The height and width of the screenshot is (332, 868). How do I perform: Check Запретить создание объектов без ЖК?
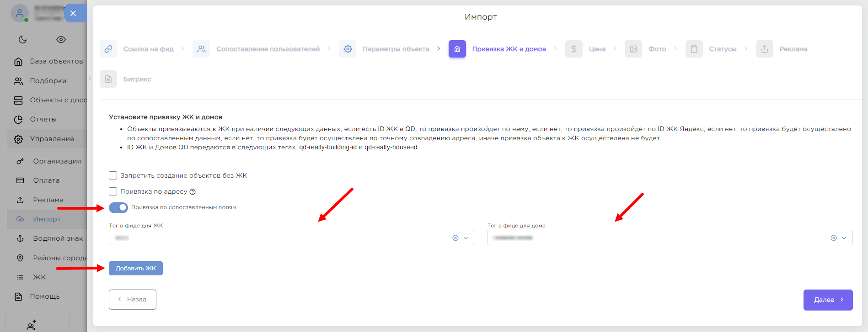tap(113, 175)
